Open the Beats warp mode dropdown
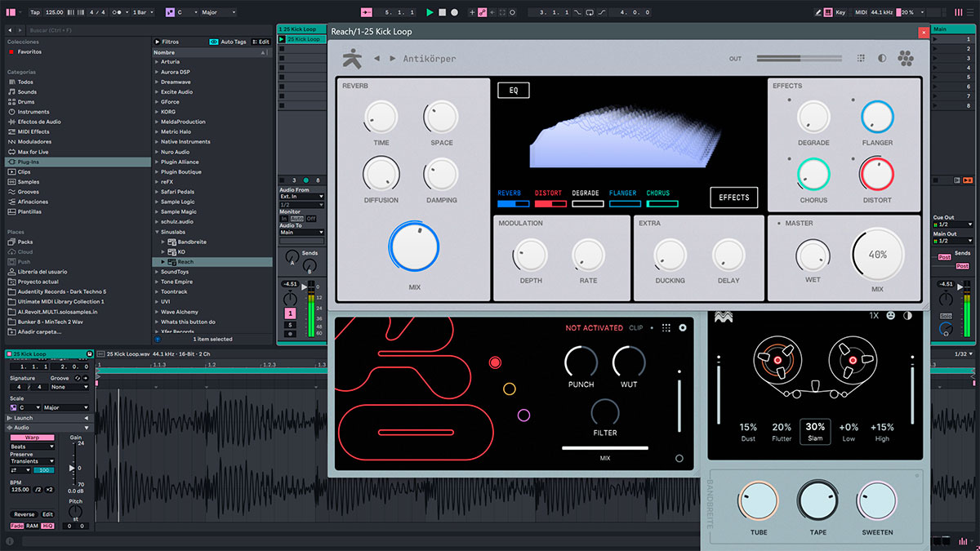 tap(33, 447)
